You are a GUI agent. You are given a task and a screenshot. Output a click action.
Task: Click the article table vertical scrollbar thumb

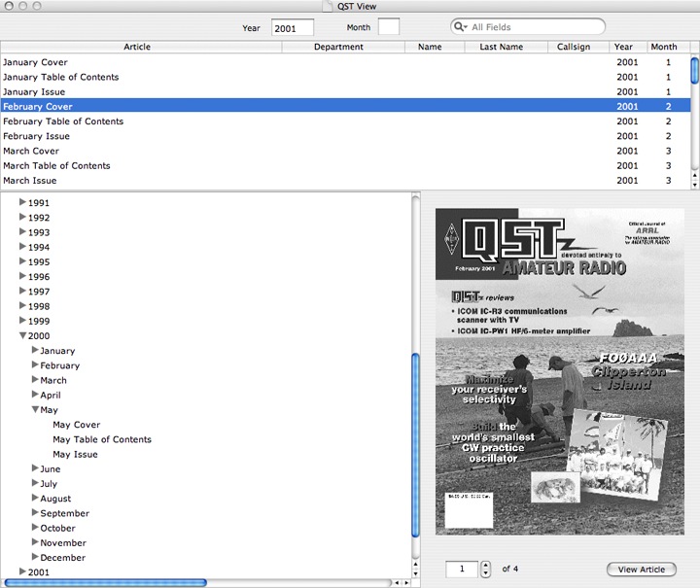[694, 70]
